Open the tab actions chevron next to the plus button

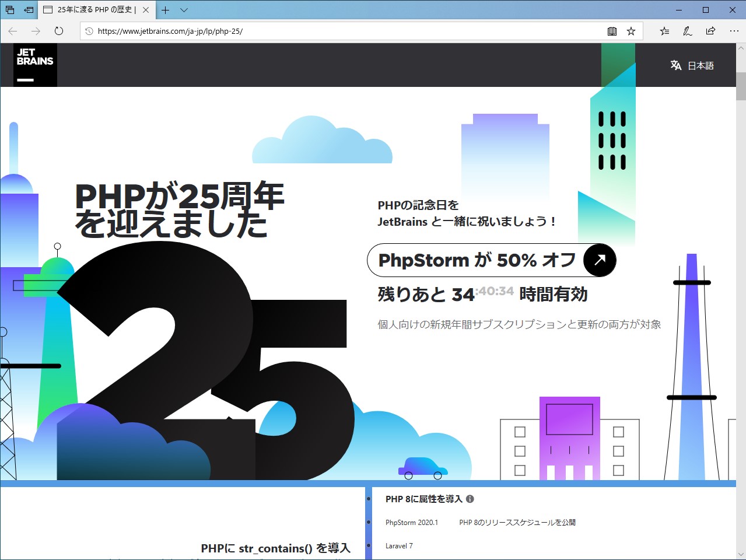point(183,10)
